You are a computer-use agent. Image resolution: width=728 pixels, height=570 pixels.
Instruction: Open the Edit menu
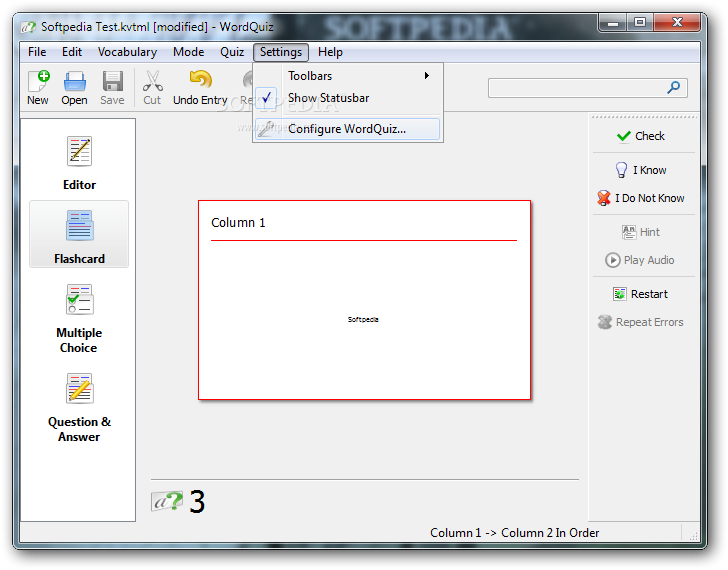tap(72, 52)
